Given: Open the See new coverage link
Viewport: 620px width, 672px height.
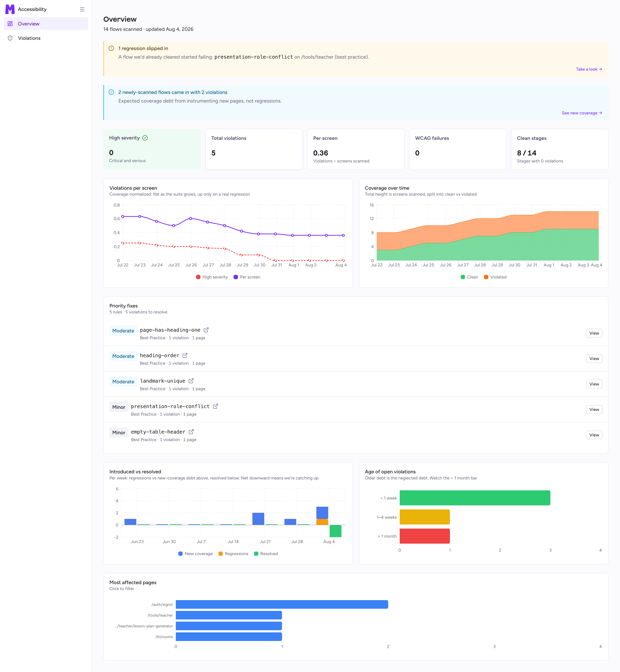Looking at the screenshot, I should [582, 113].
